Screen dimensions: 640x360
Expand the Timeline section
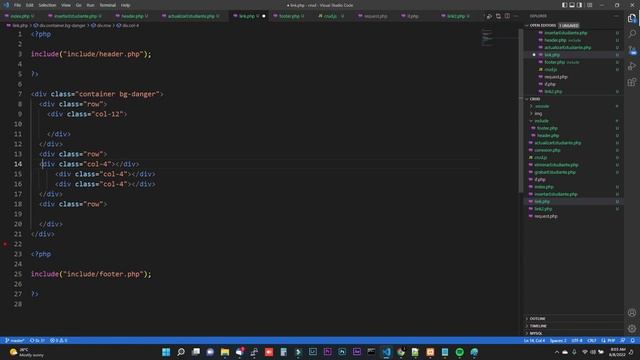[x=538, y=326]
